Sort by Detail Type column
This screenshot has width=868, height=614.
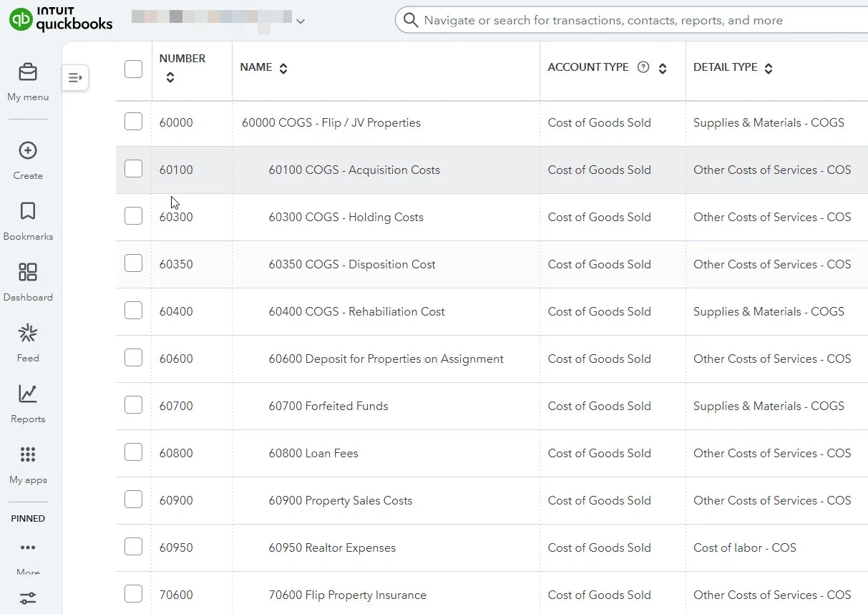(x=769, y=69)
